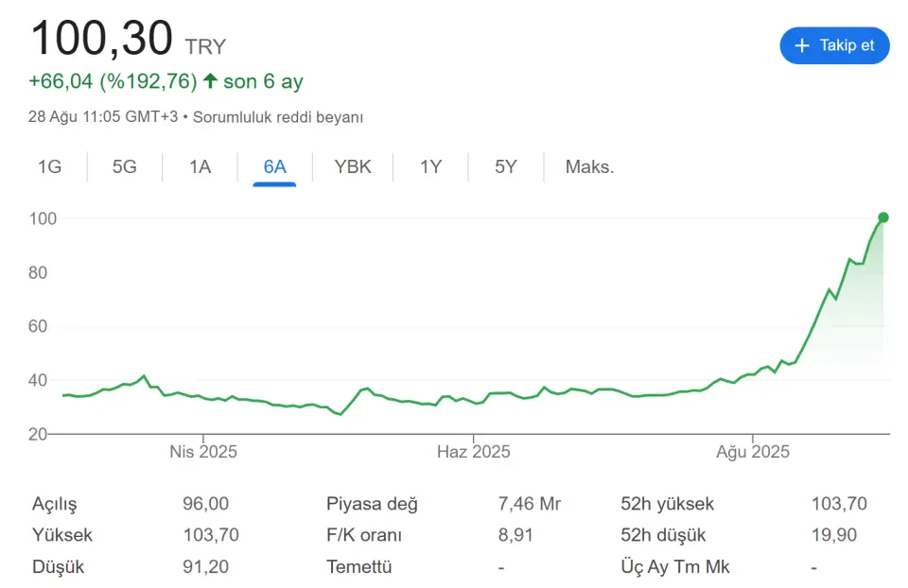Screen dimensions: 908x588
Task: Switch to the Maks. range tab
Action: (x=589, y=166)
